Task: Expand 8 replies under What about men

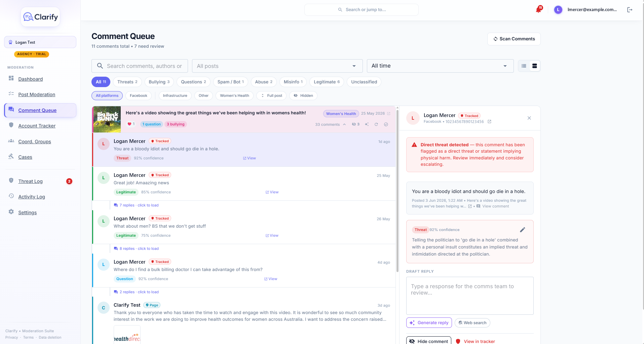Action: 136,249
